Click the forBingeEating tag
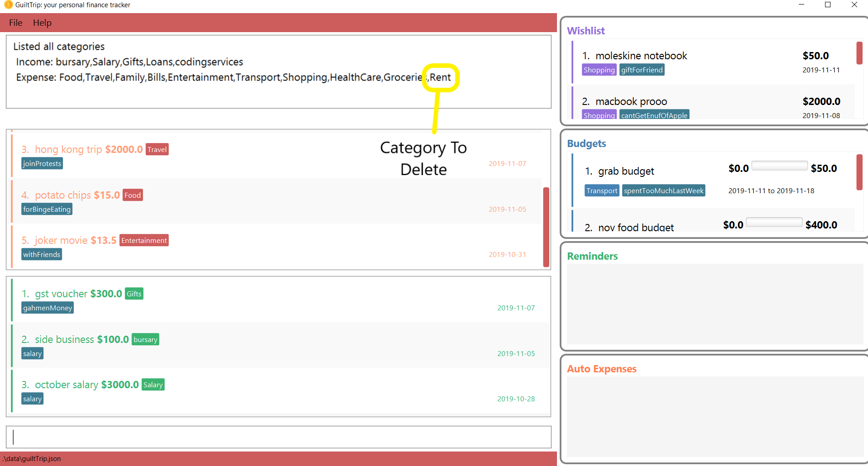 tap(47, 209)
